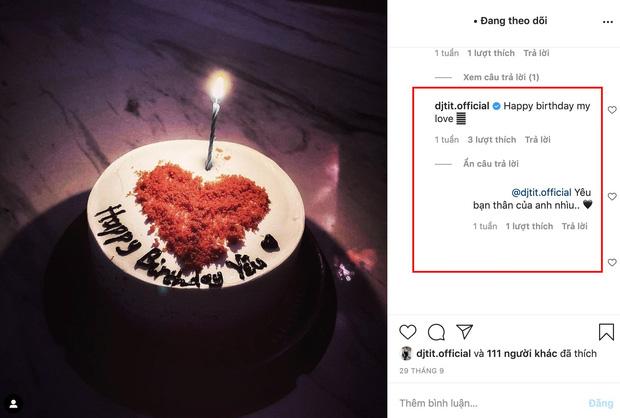Screen dimensions: 620x418
Task: Reply to the 'Yêu bạn thân' comment
Action: coord(574,227)
